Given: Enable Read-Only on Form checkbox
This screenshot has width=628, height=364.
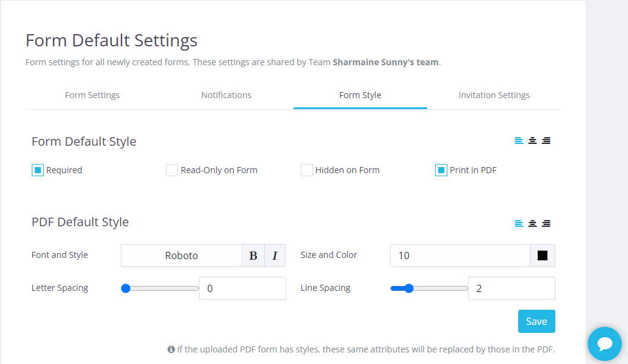Looking at the screenshot, I should pos(172,170).
